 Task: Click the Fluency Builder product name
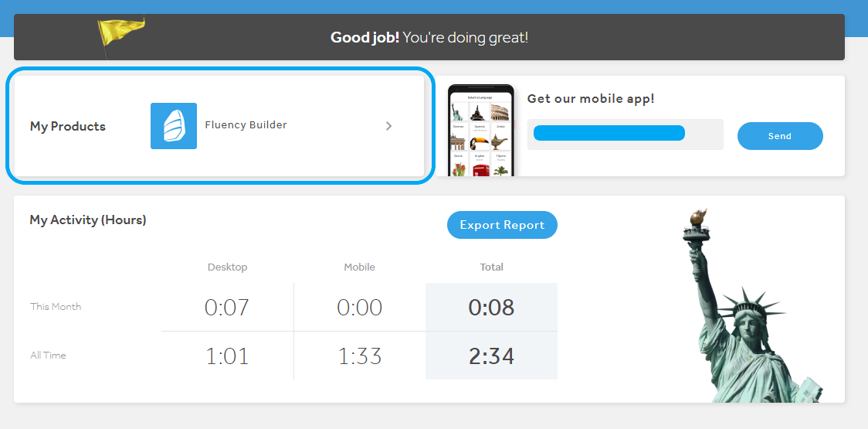246,125
